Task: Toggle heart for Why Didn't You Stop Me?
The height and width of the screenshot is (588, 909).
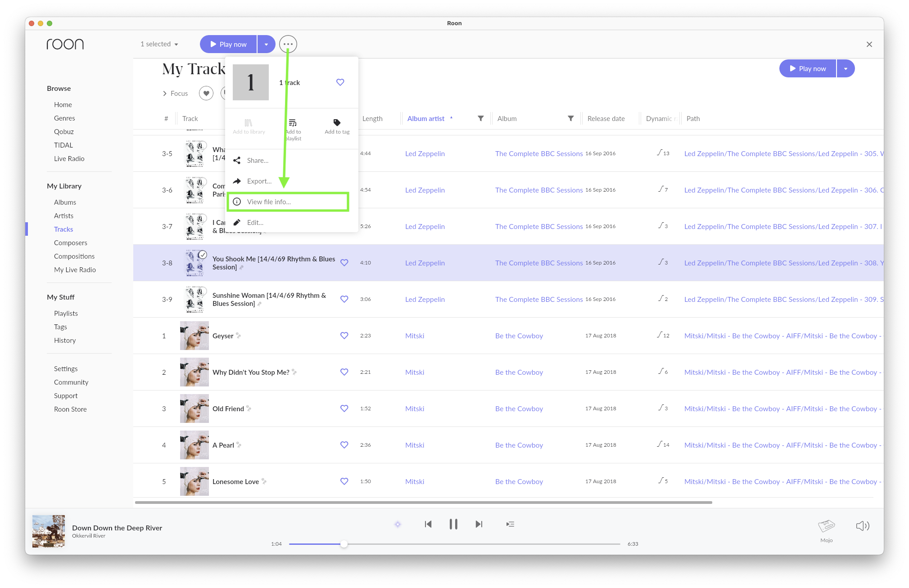Action: tap(344, 372)
